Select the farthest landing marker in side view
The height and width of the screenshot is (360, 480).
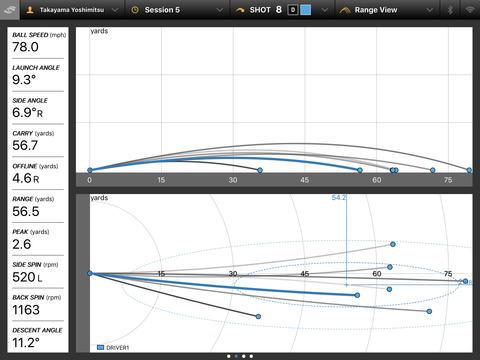click(x=469, y=170)
